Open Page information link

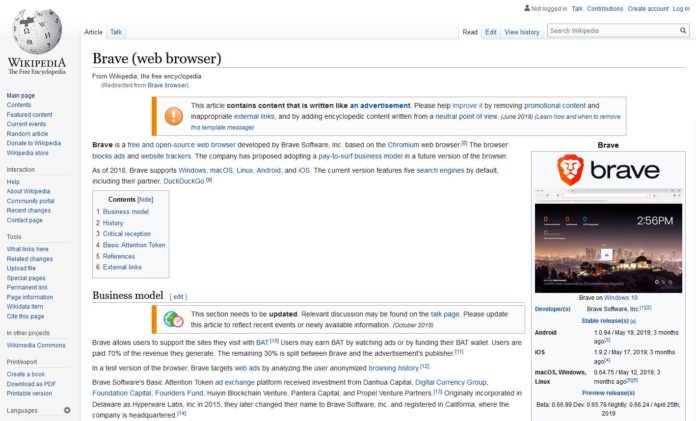(x=30, y=297)
